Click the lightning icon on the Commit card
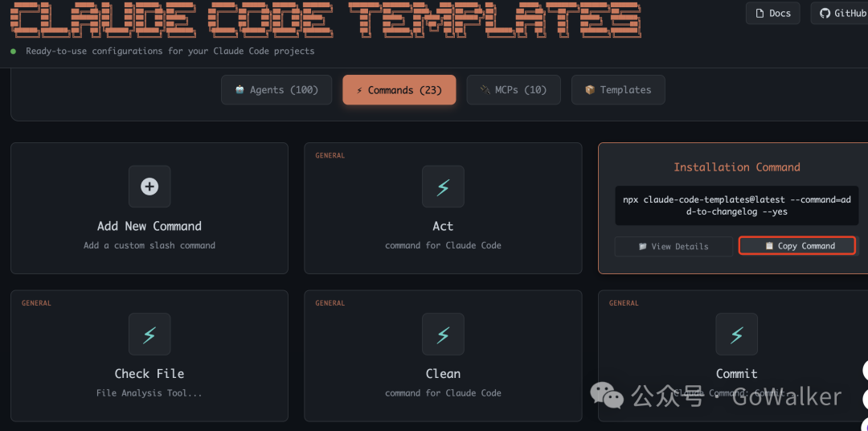Image resolution: width=868 pixels, height=431 pixels. (736, 334)
